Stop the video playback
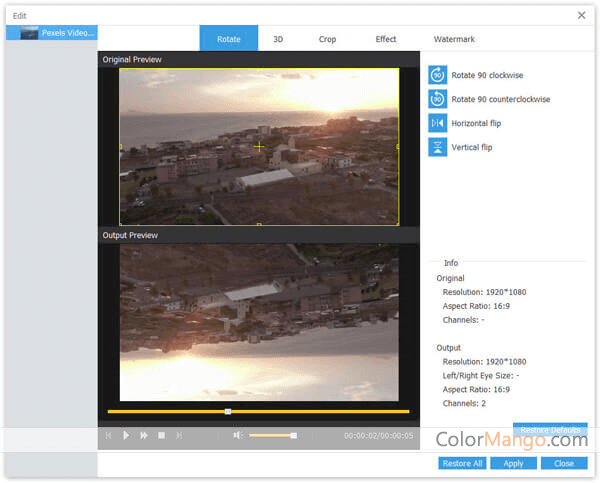Viewport: 600px width, 483px height. pos(161,435)
